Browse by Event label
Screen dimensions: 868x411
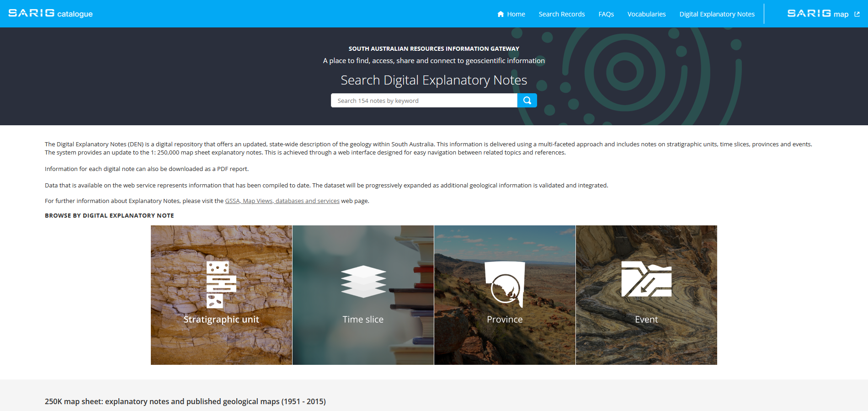click(646, 319)
